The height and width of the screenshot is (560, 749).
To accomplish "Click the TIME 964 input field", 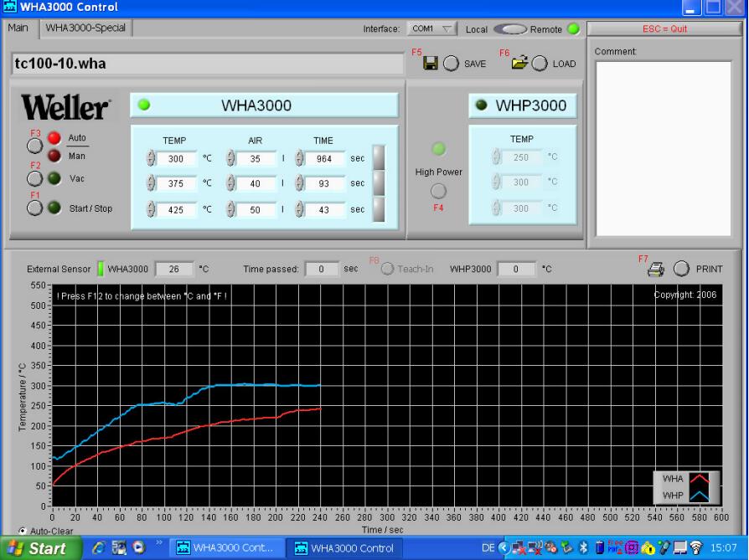I will 324,158.
